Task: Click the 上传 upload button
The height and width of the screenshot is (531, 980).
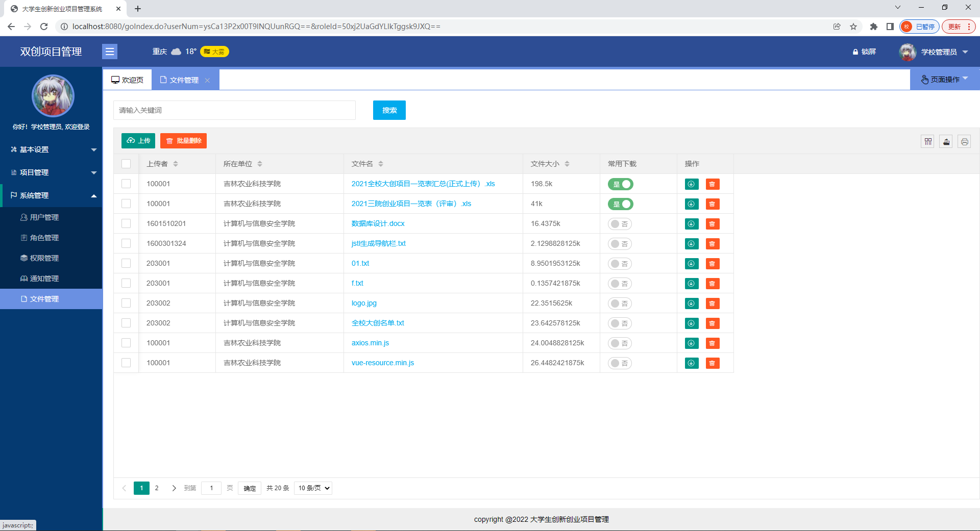Action: pyautogui.click(x=138, y=141)
